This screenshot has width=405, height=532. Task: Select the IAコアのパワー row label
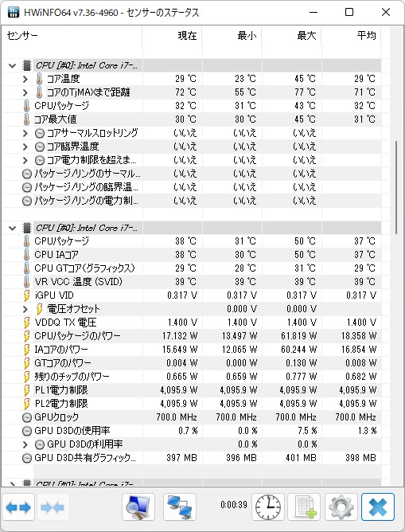[x=61, y=350]
